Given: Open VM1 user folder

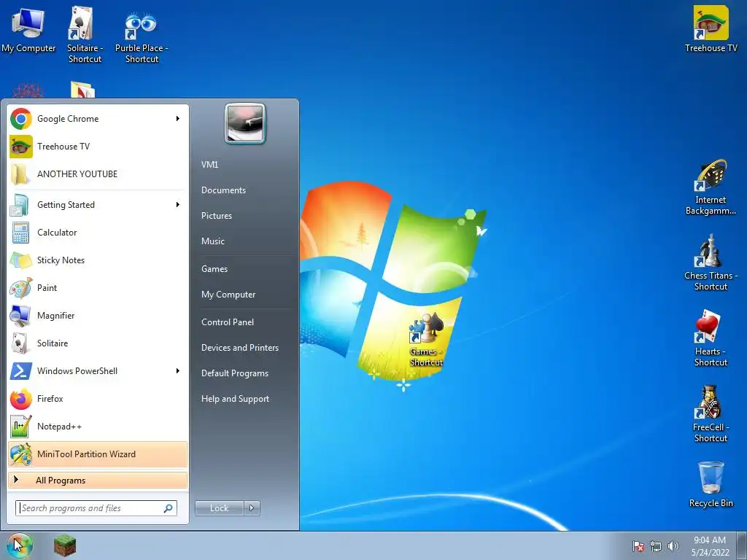Looking at the screenshot, I should [209, 164].
